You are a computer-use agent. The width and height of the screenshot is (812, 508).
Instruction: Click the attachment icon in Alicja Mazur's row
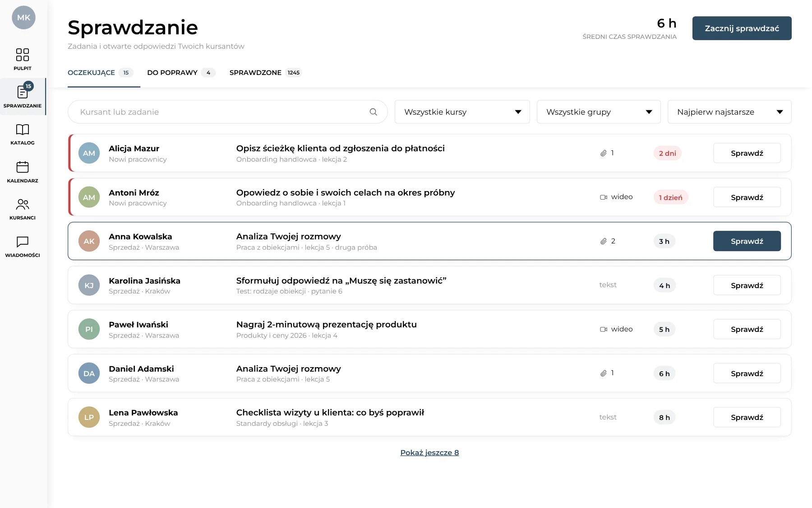pos(603,154)
